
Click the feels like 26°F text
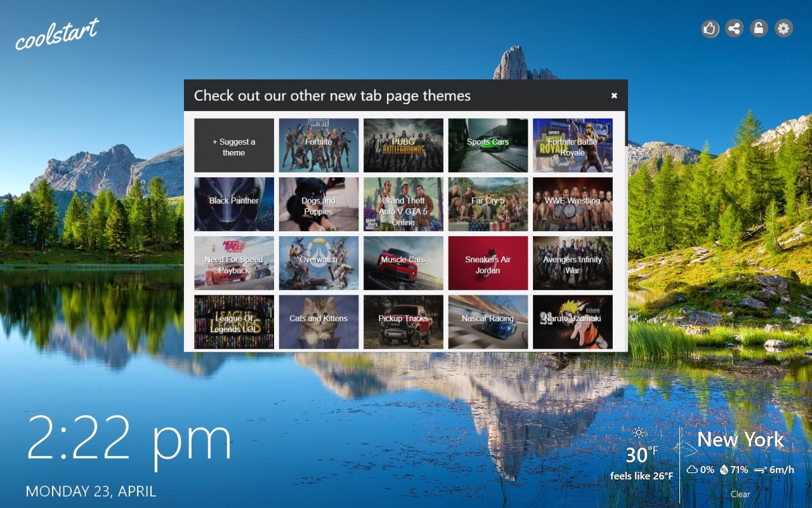[641, 476]
